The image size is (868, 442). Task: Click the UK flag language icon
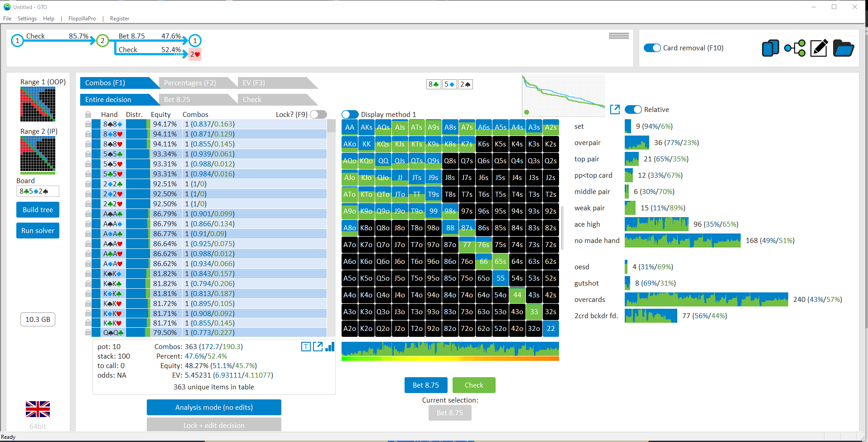pos(38,409)
